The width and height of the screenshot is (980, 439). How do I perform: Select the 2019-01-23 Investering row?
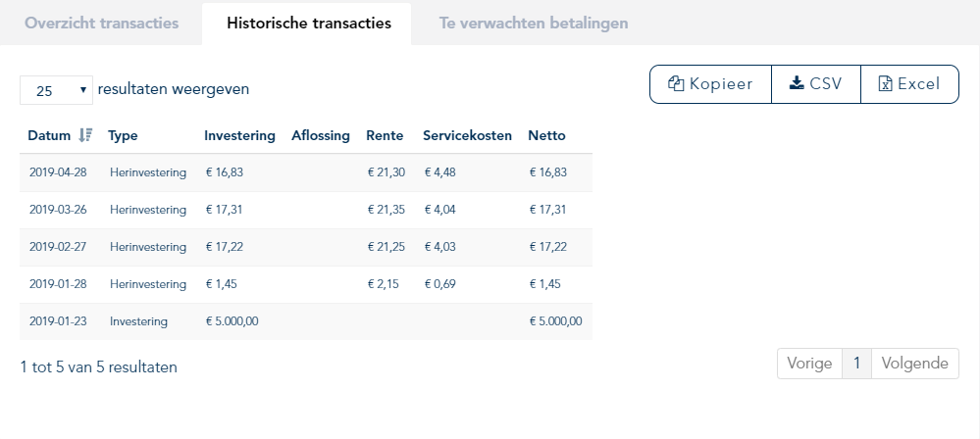click(x=306, y=321)
